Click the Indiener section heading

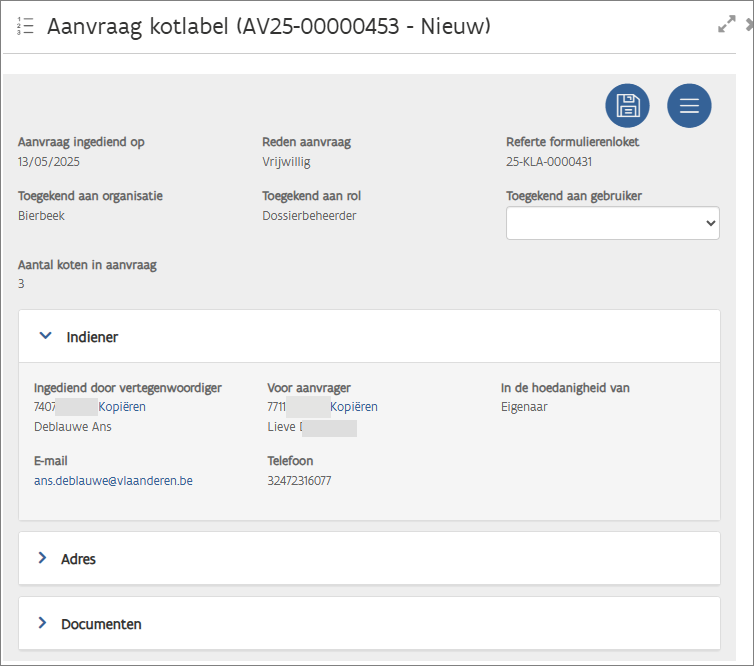tap(92, 337)
